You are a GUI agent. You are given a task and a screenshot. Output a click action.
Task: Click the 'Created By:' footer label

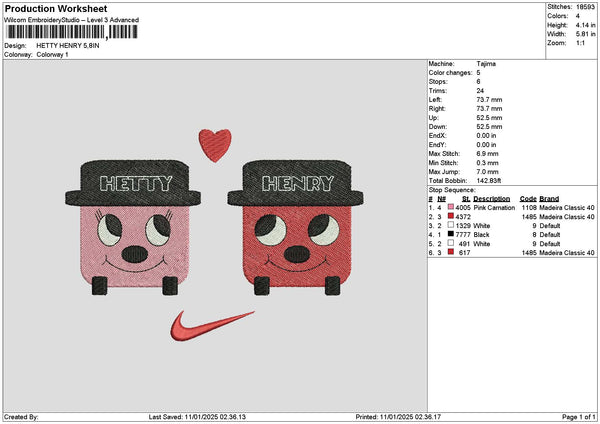pos(21,417)
